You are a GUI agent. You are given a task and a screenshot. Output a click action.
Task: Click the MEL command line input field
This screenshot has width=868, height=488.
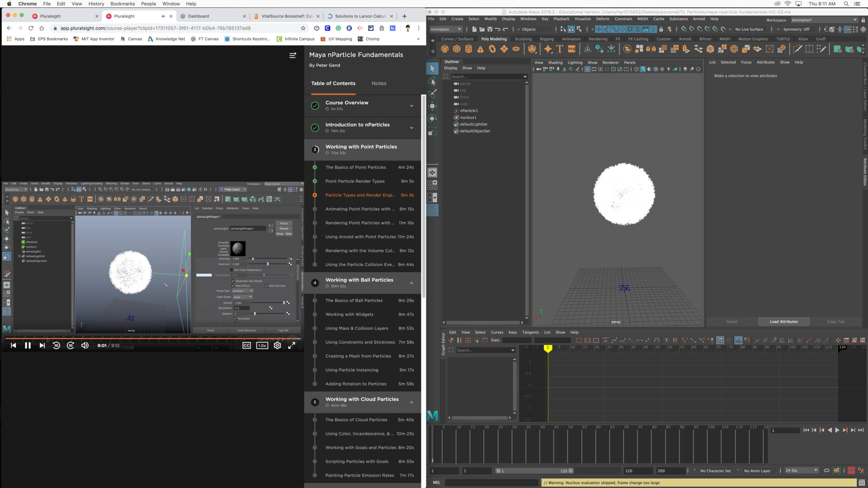[493, 483]
